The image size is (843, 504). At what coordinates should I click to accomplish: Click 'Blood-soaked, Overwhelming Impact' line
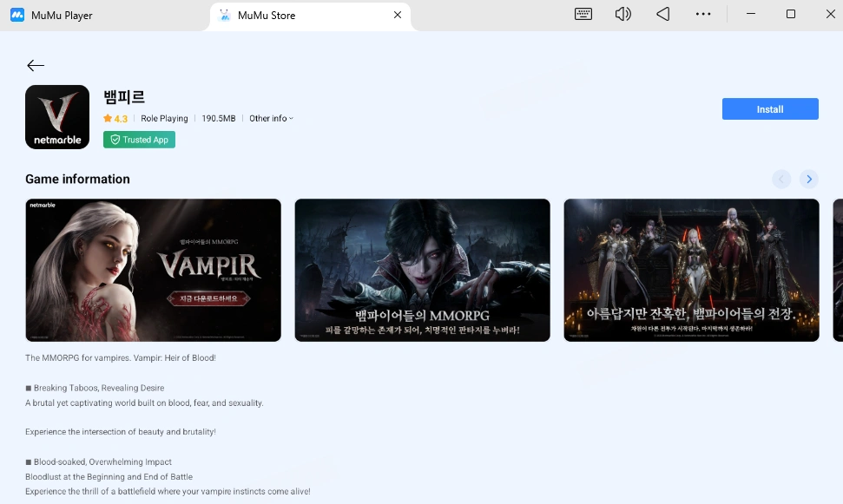(98, 462)
